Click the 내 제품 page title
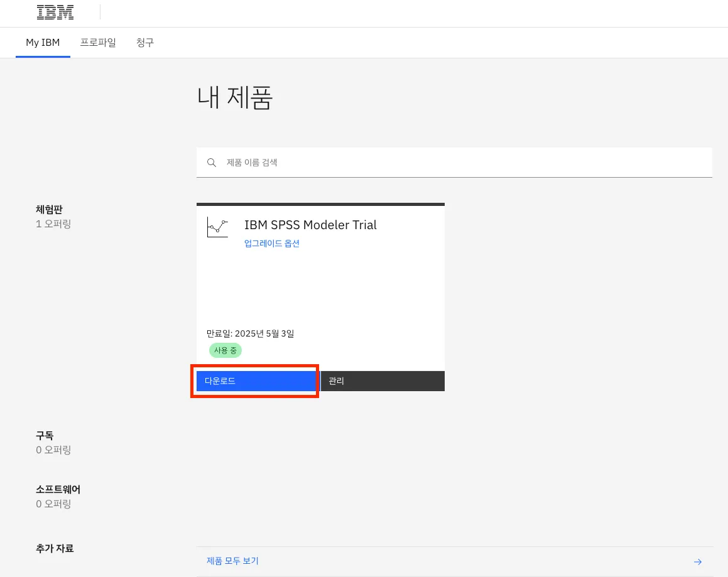 click(x=235, y=97)
